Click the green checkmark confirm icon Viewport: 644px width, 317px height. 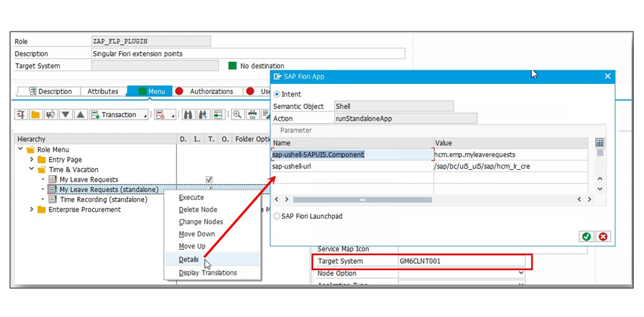point(586,236)
